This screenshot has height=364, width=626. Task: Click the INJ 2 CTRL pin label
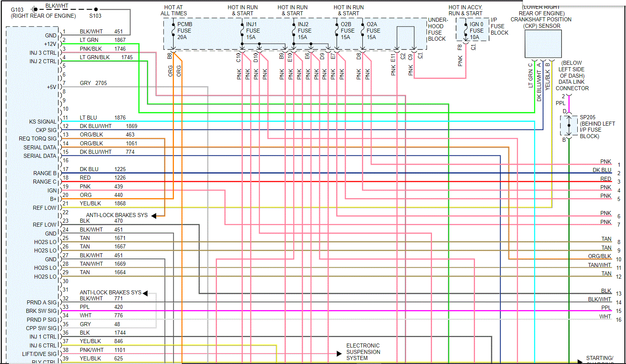[43, 61]
